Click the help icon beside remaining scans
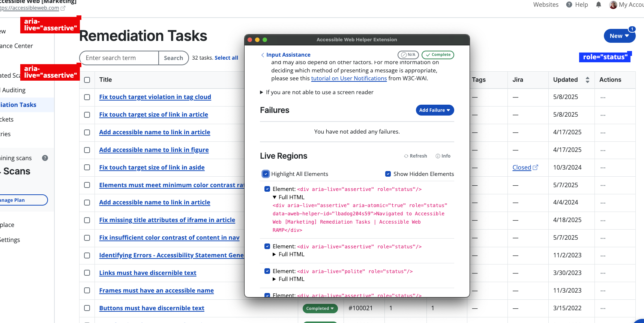Viewport: 644px width, 323px height. pos(45,158)
